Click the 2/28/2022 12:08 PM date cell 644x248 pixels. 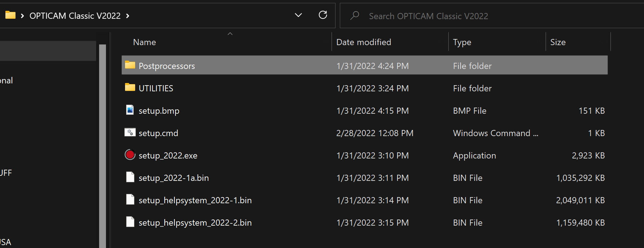tap(375, 133)
